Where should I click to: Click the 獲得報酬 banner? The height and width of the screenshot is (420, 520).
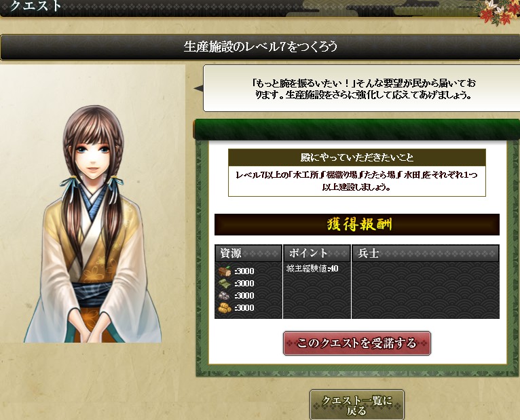357,225
